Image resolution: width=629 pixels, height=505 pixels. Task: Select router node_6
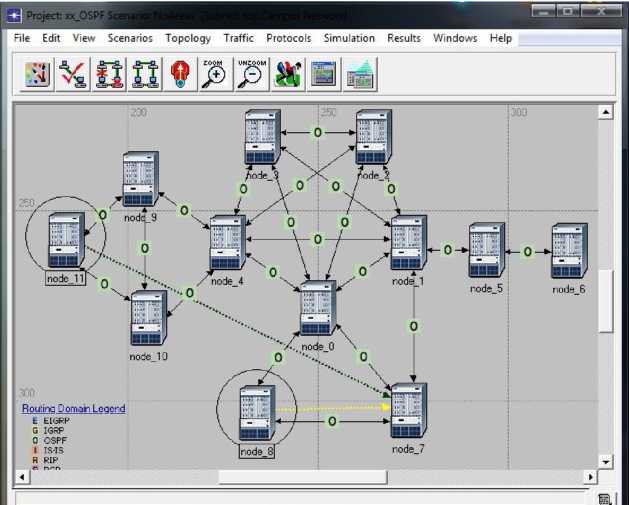569,251
